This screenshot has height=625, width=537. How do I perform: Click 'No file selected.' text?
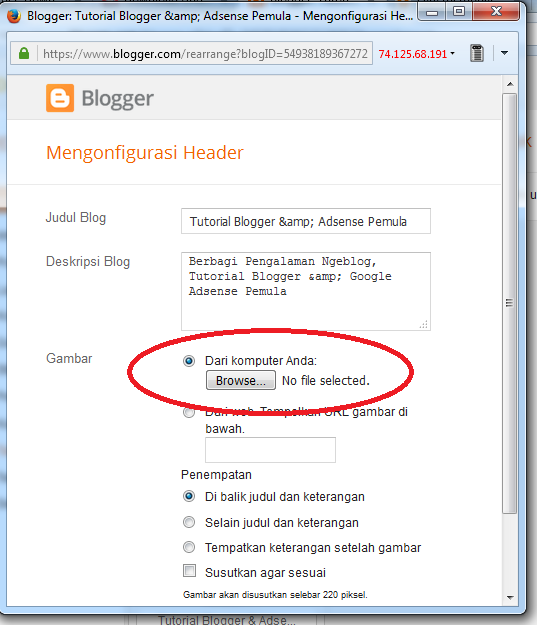tap(326, 381)
